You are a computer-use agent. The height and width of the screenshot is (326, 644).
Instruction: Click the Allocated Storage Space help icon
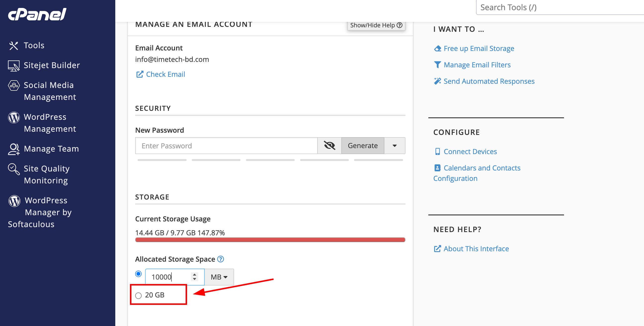tap(220, 259)
